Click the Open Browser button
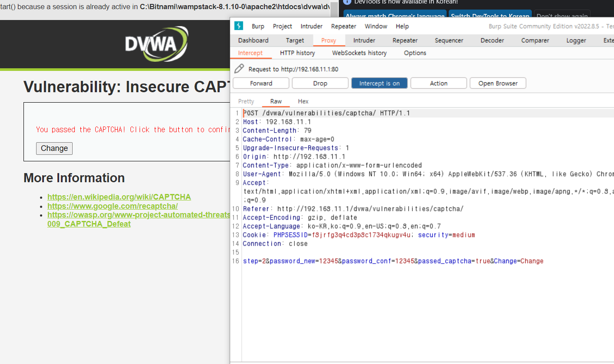This screenshot has width=614, height=364. [498, 83]
